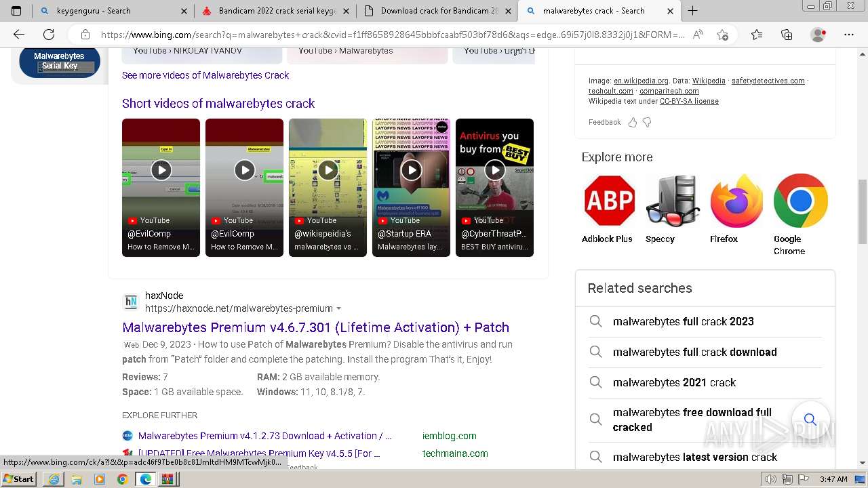Click the address bar URL field
The height and width of the screenshot is (488, 868).
[x=393, y=35]
